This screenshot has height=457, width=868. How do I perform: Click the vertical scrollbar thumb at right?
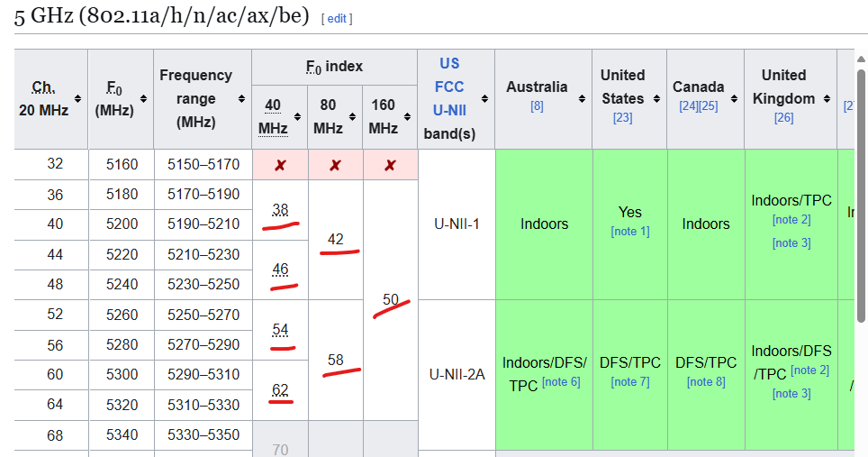pos(861,195)
